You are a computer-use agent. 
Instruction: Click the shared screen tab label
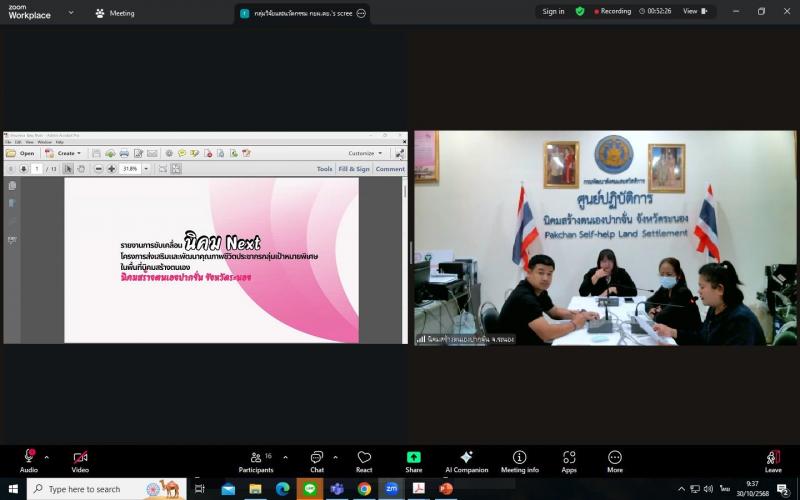(303, 14)
